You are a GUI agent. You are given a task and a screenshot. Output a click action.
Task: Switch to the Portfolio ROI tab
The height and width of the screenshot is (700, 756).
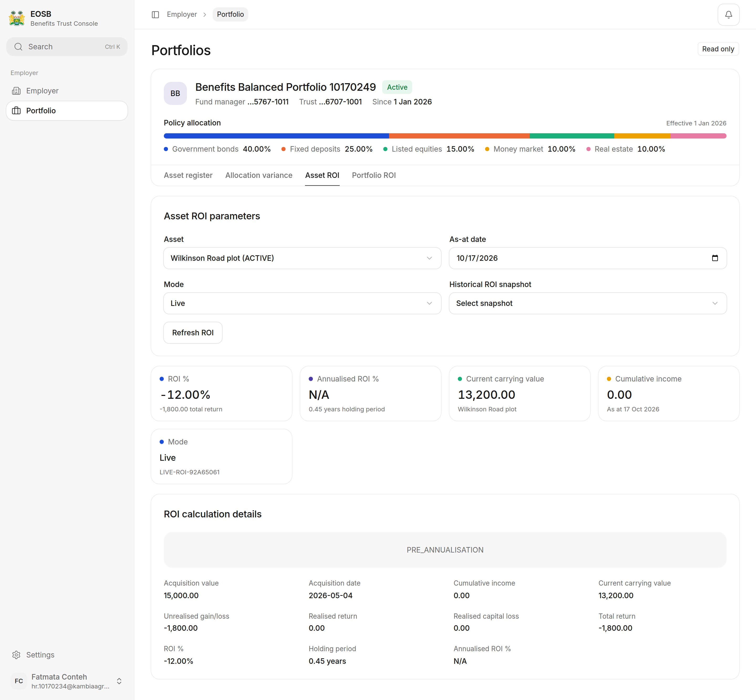pyautogui.click(x=374, y=175)
